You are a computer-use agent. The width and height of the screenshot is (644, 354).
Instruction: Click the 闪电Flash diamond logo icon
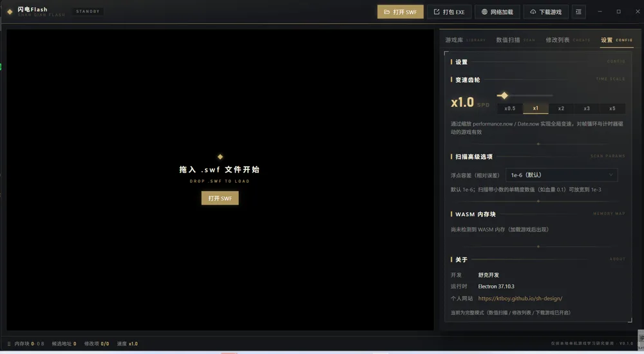(x=10, y=12)
